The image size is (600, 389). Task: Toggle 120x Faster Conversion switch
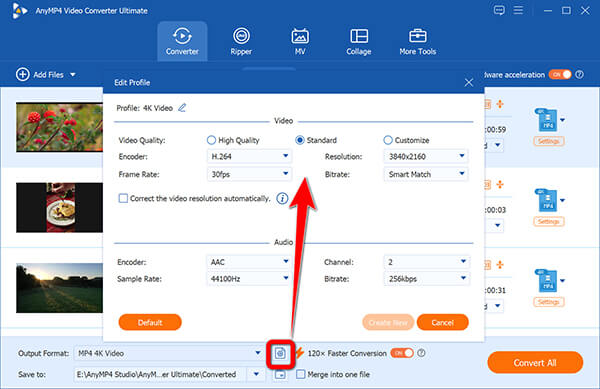click(402, 353)
